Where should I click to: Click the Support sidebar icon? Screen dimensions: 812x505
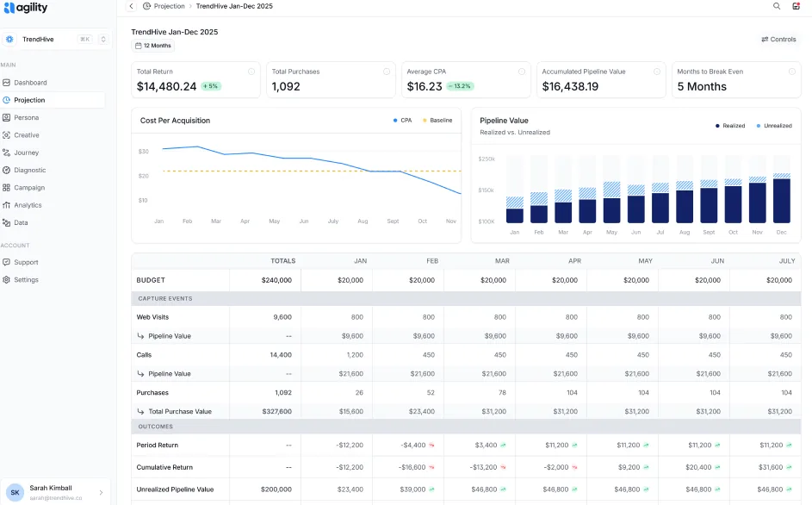coord(6,262)
